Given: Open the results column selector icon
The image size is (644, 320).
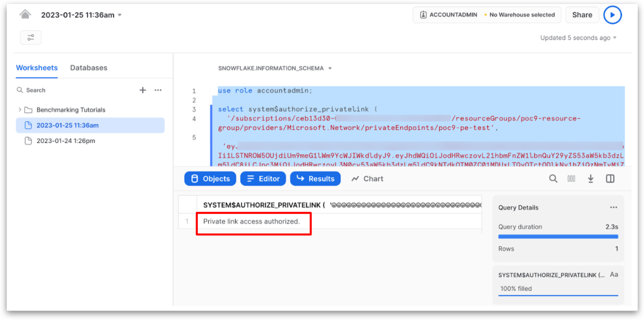Looking at the screenshot, I should point(571,179).
